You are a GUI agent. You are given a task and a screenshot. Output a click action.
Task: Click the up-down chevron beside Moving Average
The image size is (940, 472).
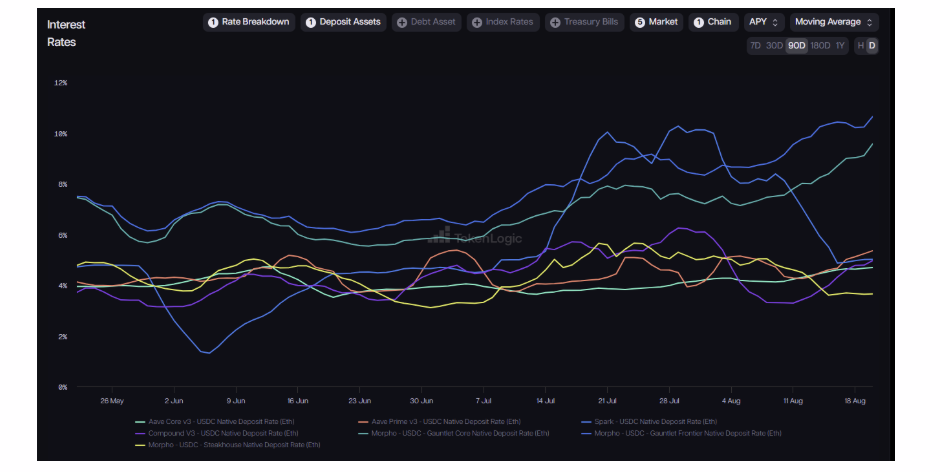coord(869,23)
